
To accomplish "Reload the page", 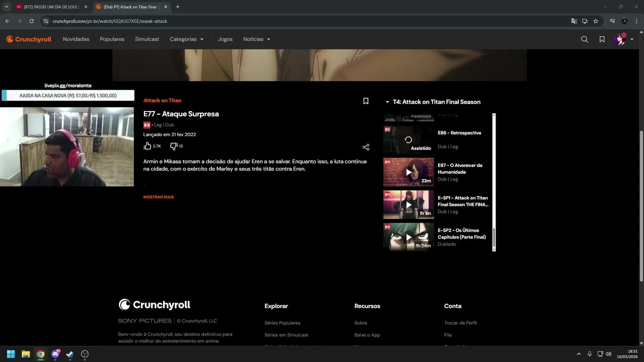I will point(31,21).
